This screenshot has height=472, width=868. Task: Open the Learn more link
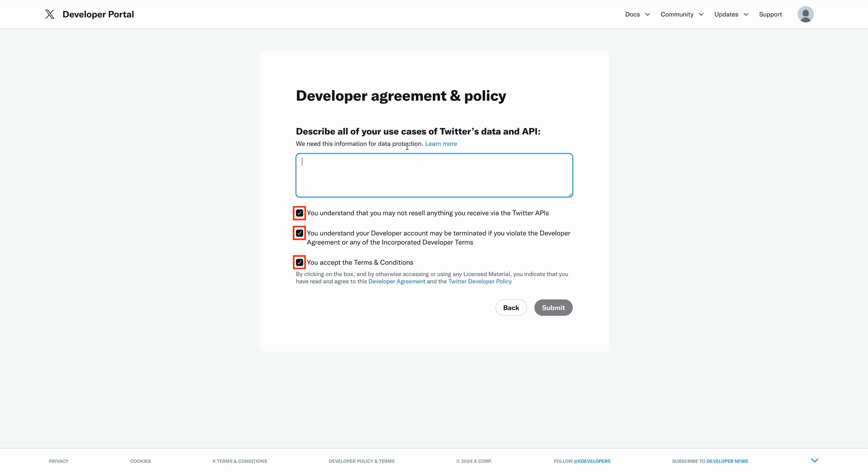(441, 144)
